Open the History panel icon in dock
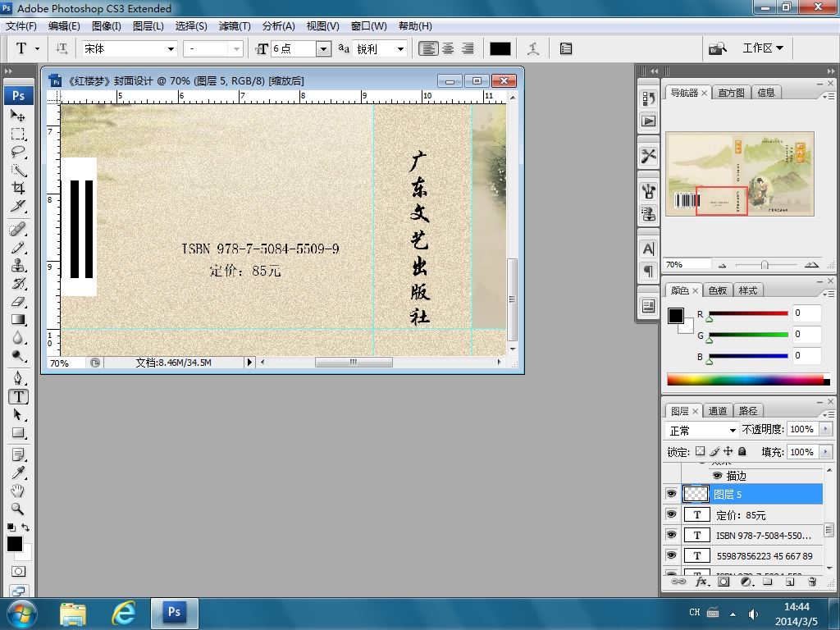 pyautogui.click(x=649, y=98)
